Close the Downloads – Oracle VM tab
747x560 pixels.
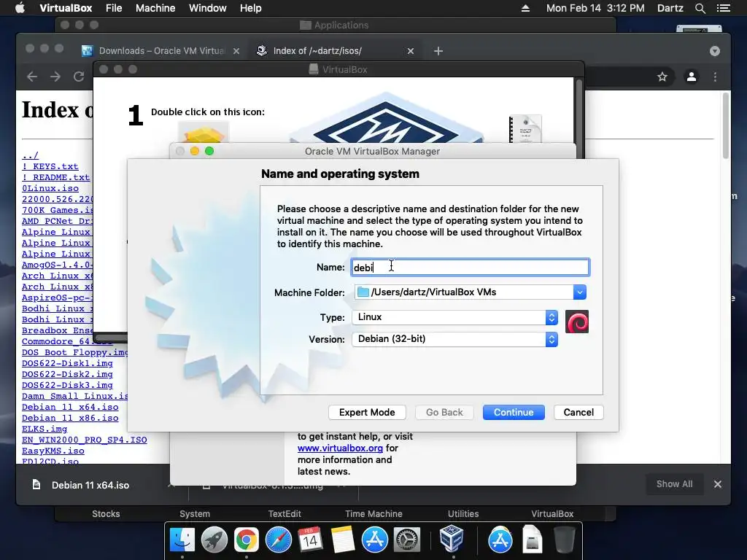pyautogui.click(x=236, y=51)
